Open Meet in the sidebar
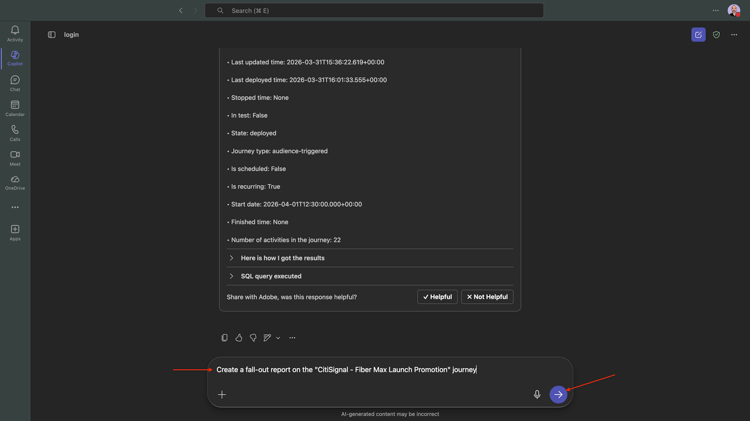 click(15, 158)
